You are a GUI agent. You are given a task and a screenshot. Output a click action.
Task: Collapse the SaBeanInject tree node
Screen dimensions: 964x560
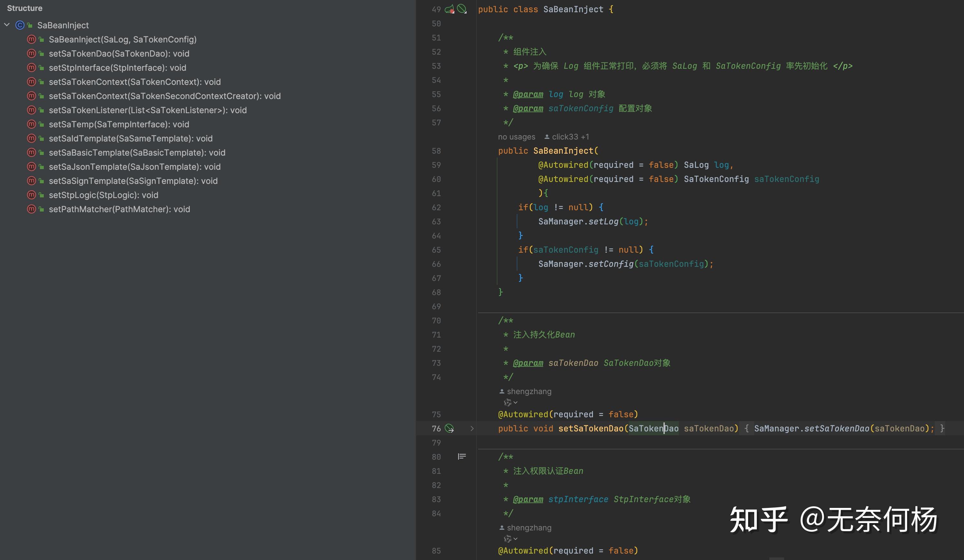(7, 25)
